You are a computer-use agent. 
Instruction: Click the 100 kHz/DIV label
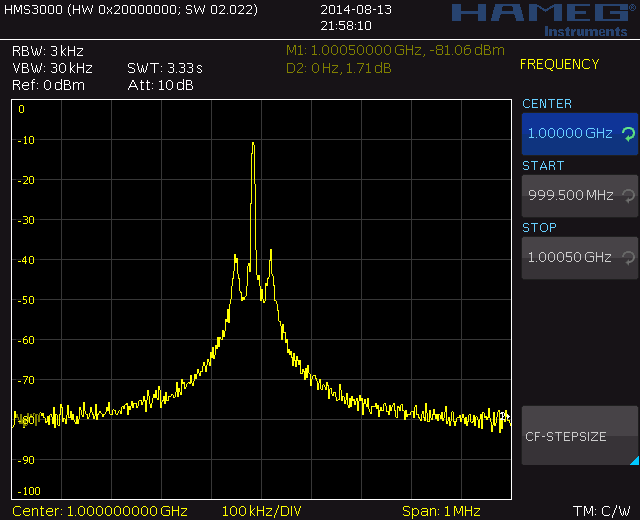262,511
